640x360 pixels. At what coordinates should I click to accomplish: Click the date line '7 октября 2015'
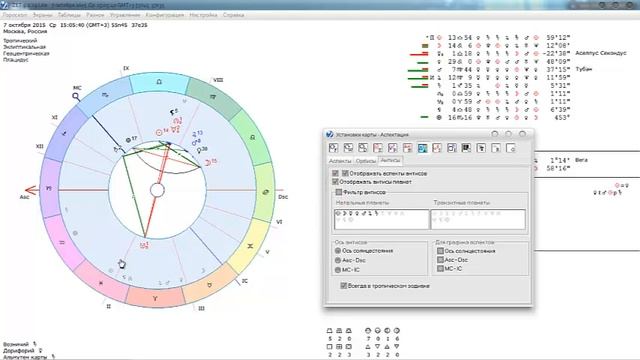click(24, 25)
